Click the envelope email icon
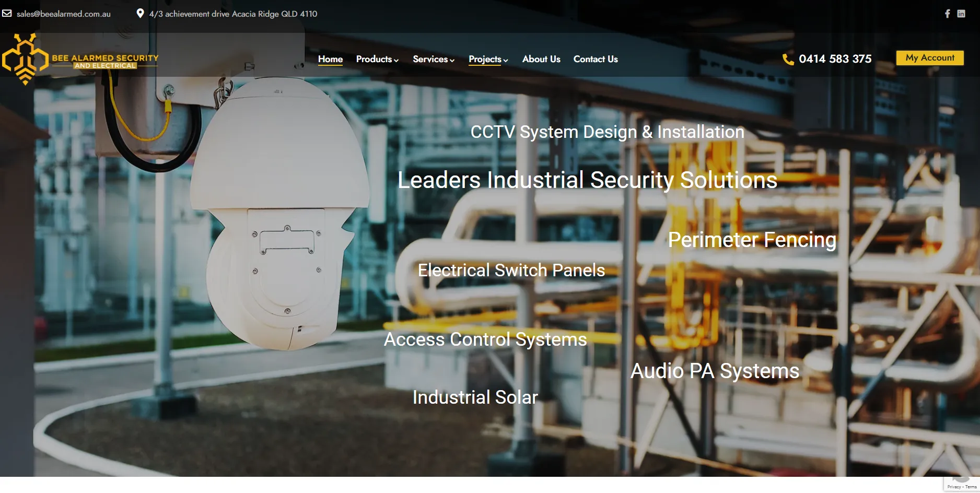 point(7,13)
